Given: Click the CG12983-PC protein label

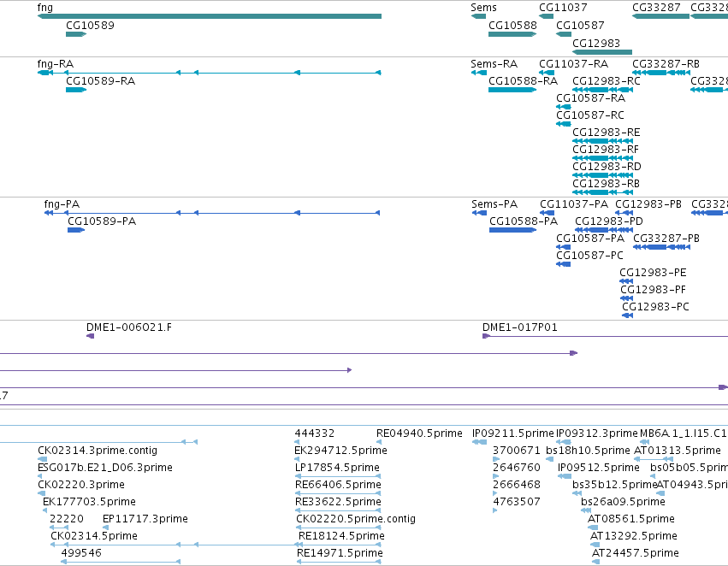Looking at the screenshot, I should (655, 307).
